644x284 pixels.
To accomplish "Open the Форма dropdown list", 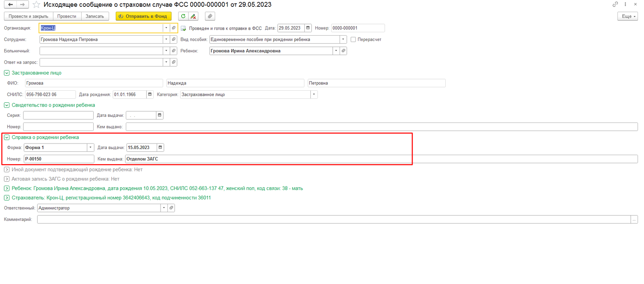I will tap(90, 147).
